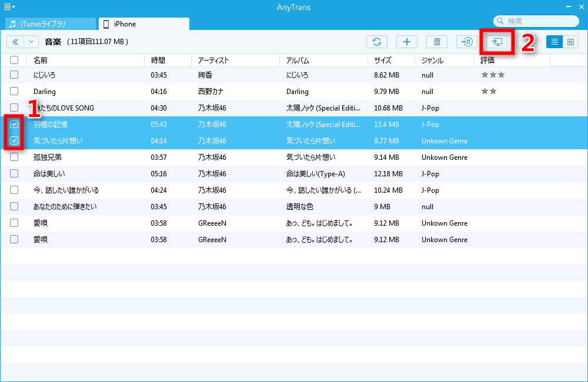
Task: Sort by the ジャンル column header
Action: click(x=445, y=61)
